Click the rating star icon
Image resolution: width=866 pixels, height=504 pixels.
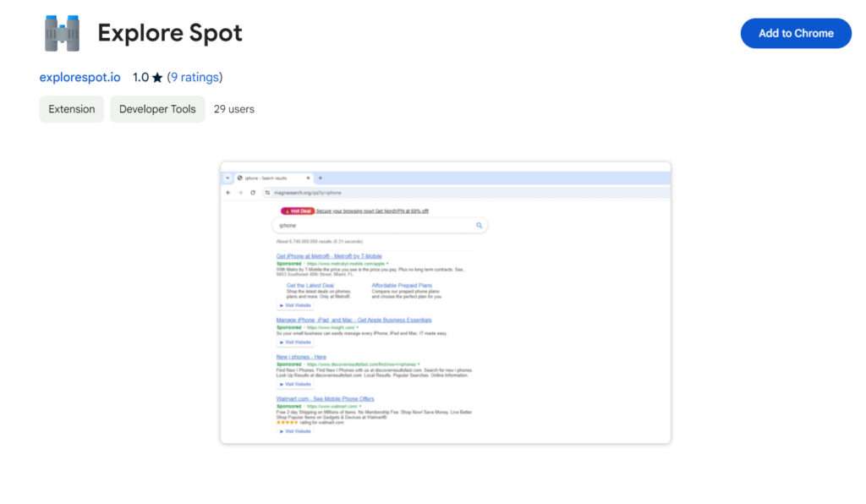(x=157, y=78)
